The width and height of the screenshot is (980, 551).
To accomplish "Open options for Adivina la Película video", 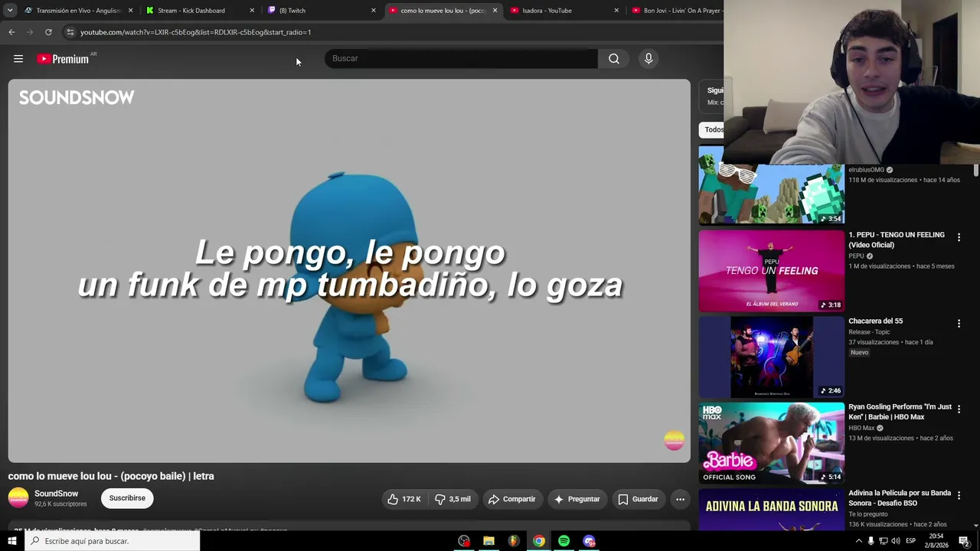I will pyautogui.click(x=959, y=496).
